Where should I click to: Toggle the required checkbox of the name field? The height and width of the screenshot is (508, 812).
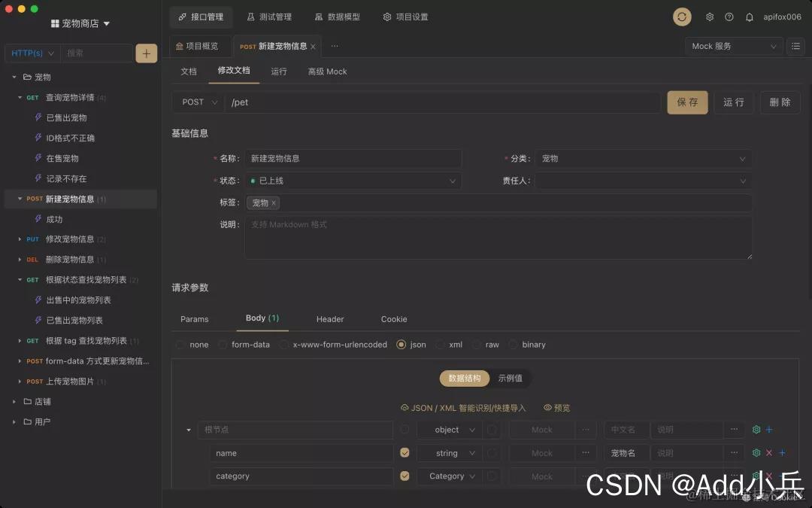tap(404, 452)
